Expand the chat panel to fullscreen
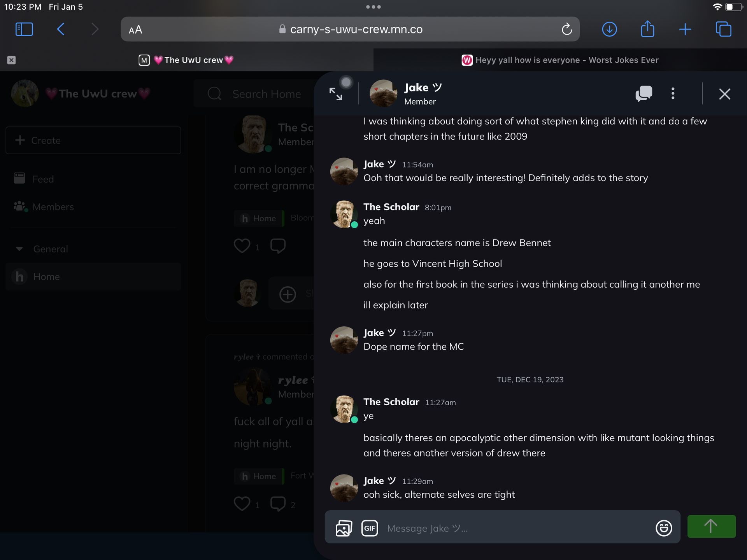This screenshot has width=747, height=560. pyautogui.click(x=335, y=94)
